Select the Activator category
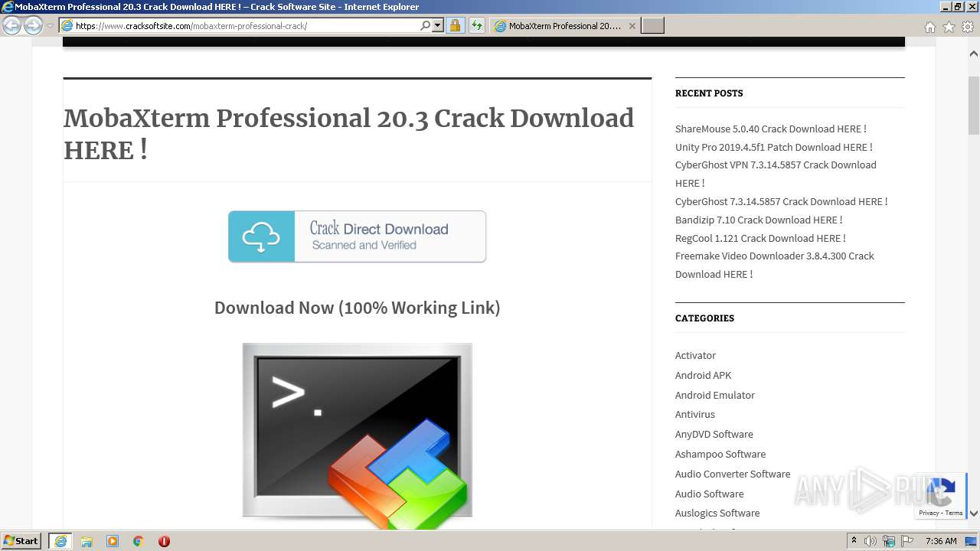Image resolution: width=980 pixels, height=551 pixels. (x=695, y=355)
